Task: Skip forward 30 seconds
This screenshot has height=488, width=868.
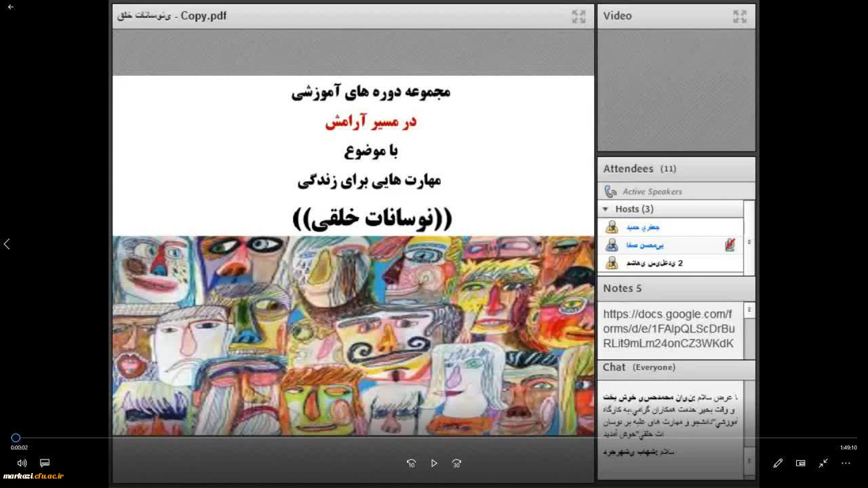Action: click(456, 464)
